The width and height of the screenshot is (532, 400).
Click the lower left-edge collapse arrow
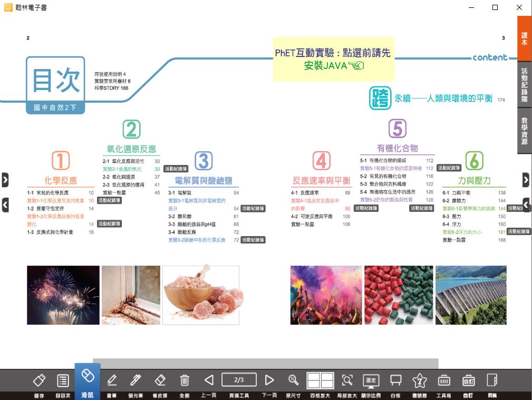(5, 205)
